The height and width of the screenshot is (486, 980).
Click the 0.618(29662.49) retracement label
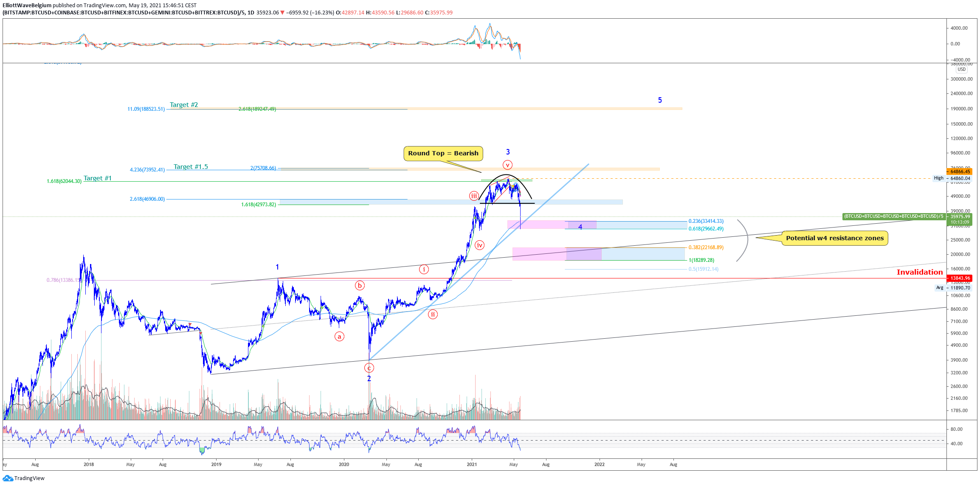[706, 229]
